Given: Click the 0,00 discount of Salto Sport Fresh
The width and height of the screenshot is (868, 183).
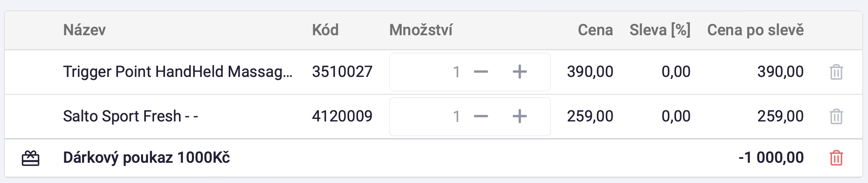Looking at the screenshot, I should click(x=676, y=117).
